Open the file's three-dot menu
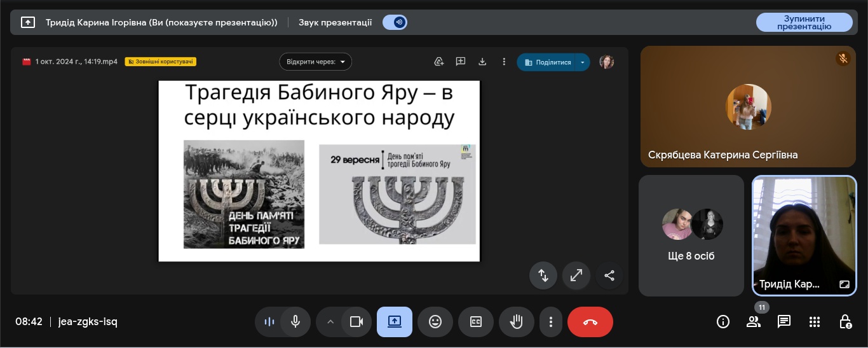 tap(504, 62)
